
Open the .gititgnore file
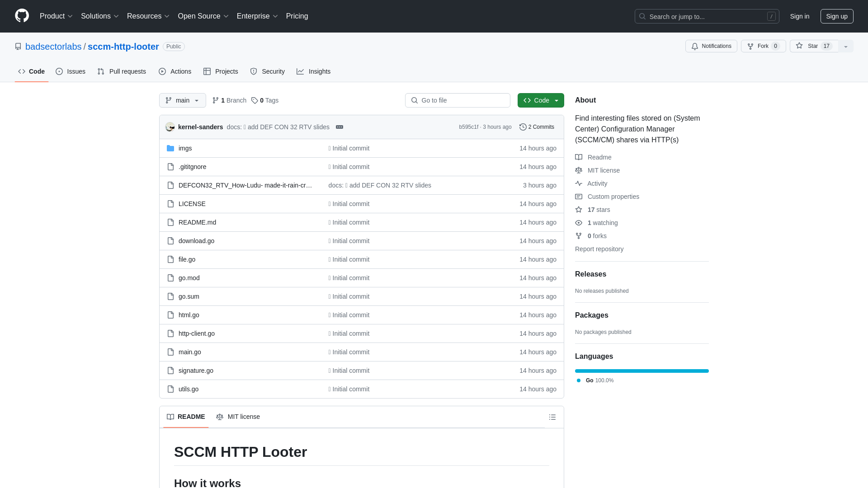pos(192,167)
